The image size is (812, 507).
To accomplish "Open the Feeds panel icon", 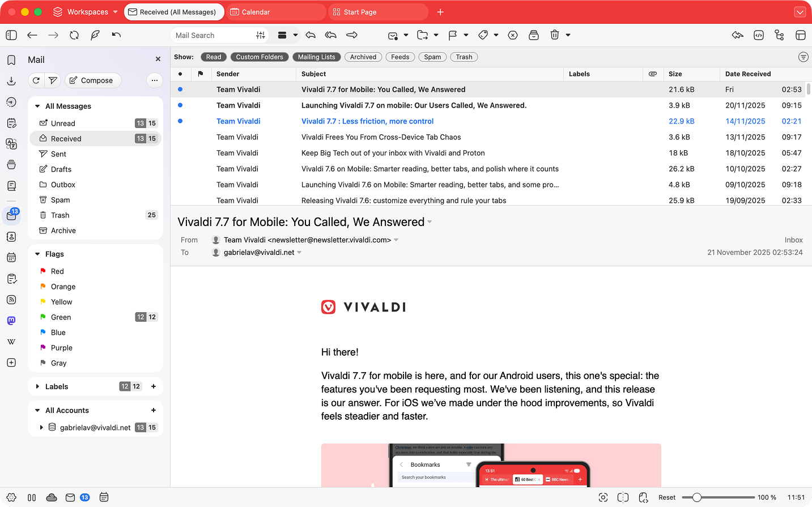I will pos(11,300).
